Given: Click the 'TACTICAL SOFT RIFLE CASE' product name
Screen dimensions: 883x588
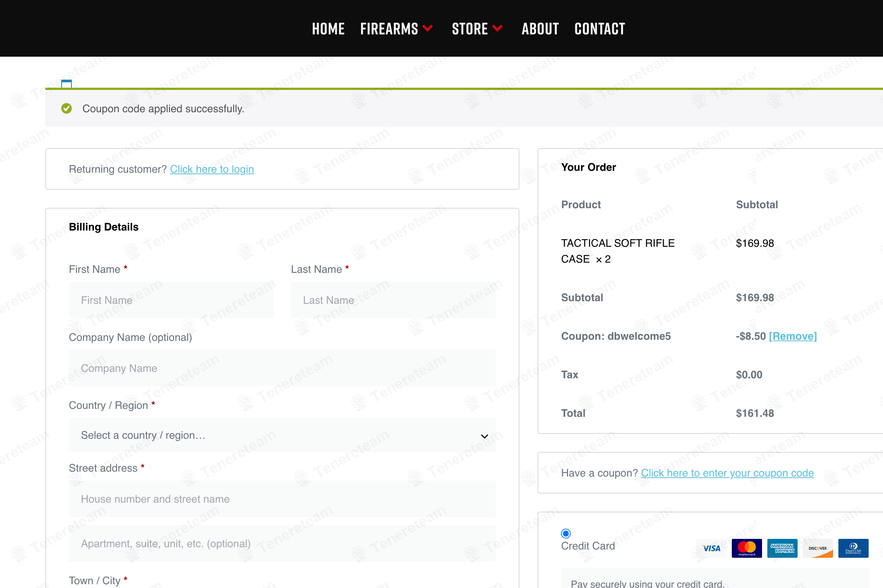Looking at the screenshot, I should (618, 251).
